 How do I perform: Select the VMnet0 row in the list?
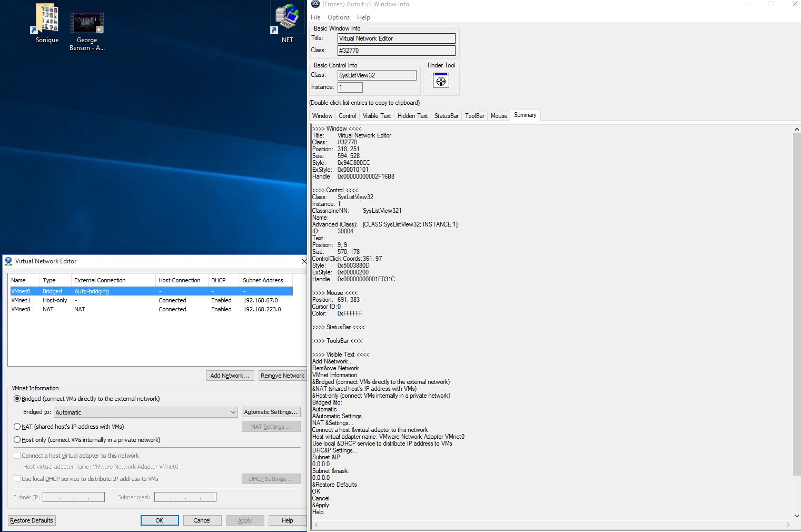pyautogui.click(x=151, y=291)
